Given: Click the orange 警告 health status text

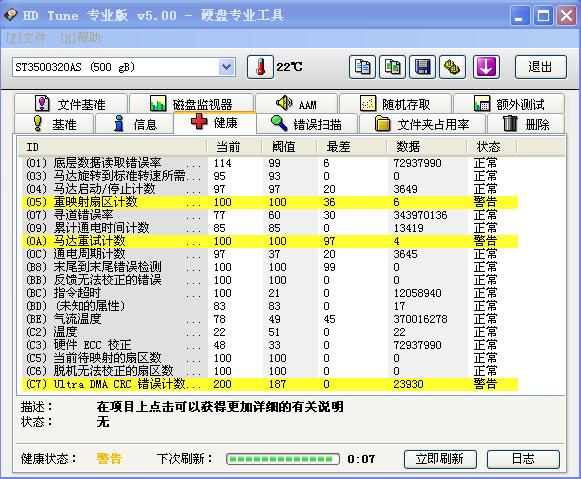Looking at the screenshot, I should click(x=109, y=459).
